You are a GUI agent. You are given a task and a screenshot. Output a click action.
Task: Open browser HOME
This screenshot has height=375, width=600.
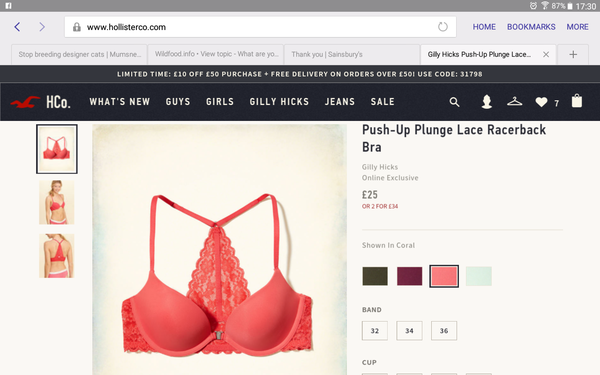click(x=484, y=27)
